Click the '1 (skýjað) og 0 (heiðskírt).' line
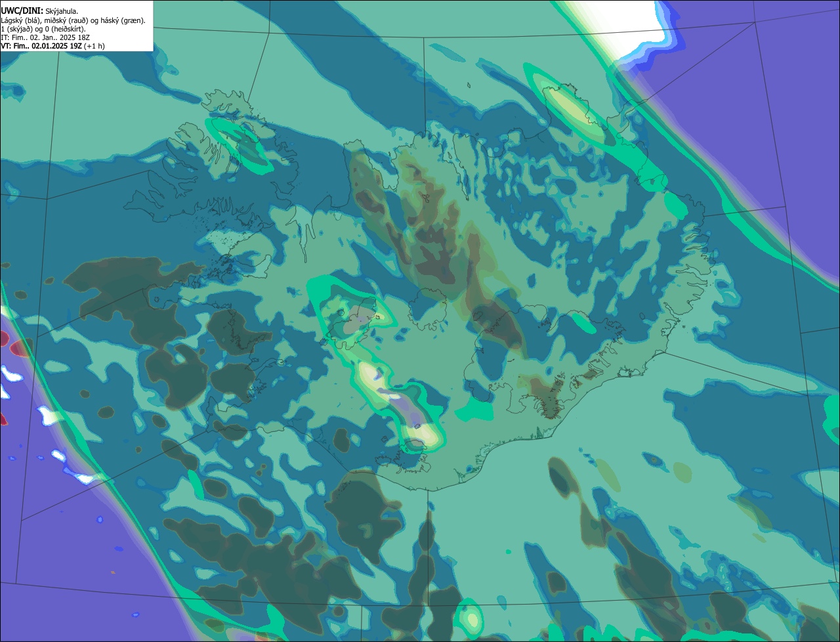Viewport: 840px width, 642px height. [x=43, y=29]
